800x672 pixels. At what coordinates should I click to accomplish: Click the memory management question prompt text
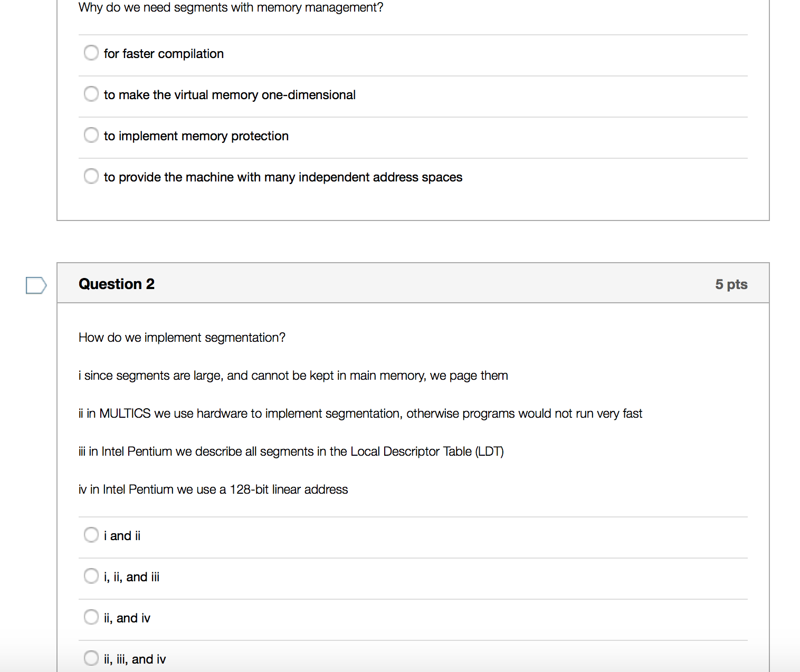pyautogui.click(x=231, y=7)
